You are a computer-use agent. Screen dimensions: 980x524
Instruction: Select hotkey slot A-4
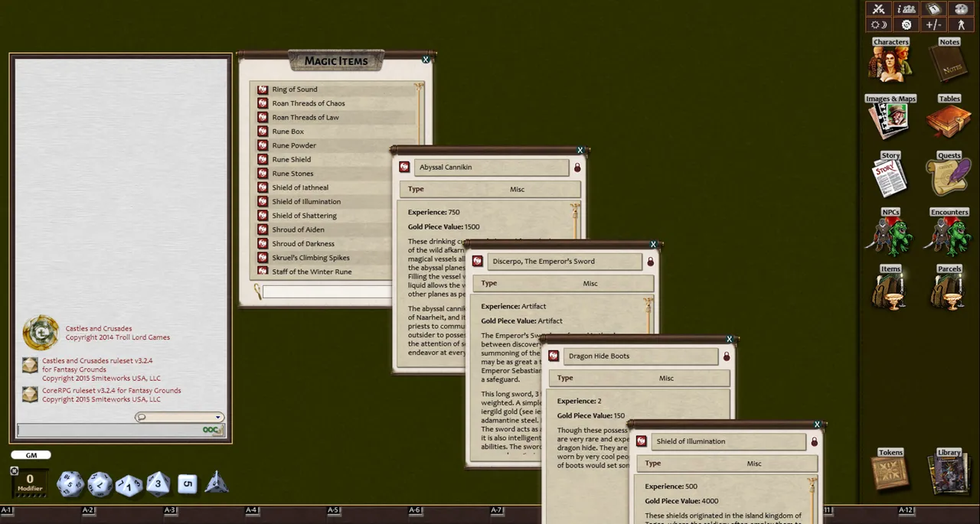tap(251, 510)
